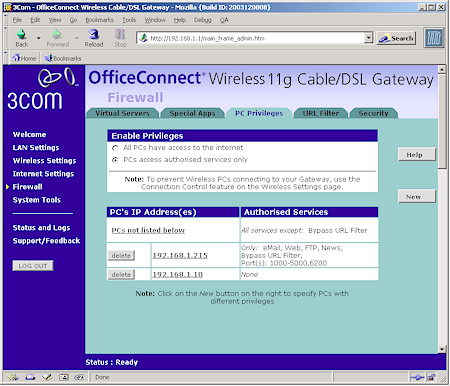Click the 3Com logo
The width and height of the screenshot is (450, 386).
point(43,89)
